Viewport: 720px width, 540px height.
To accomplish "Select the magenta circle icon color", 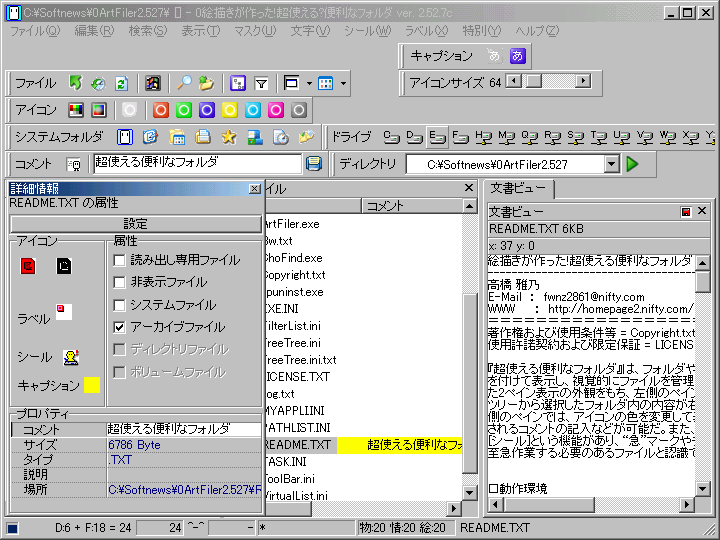I will (x=276, y=110).
